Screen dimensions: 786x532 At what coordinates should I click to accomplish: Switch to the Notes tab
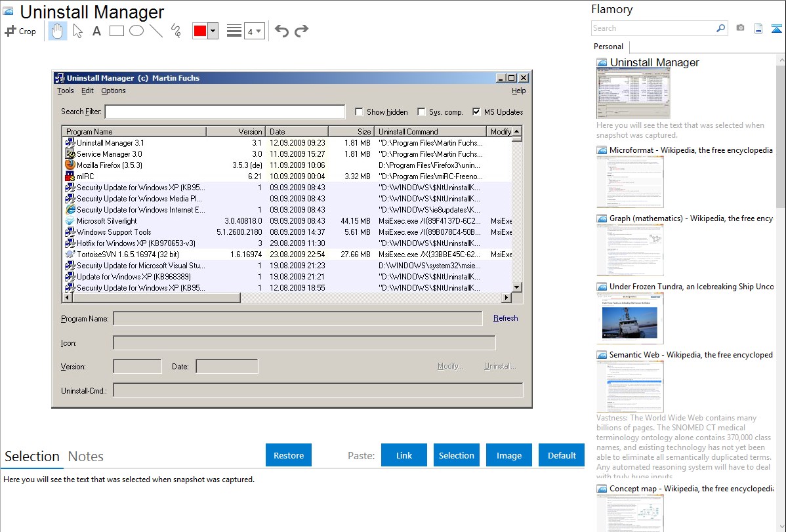coord(86,457)
